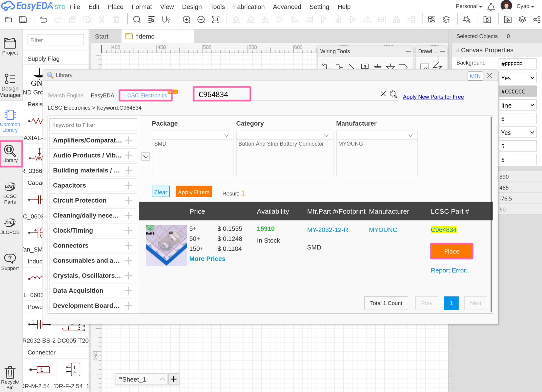Click the battery holder product thumbnail

tap(166, 245)
